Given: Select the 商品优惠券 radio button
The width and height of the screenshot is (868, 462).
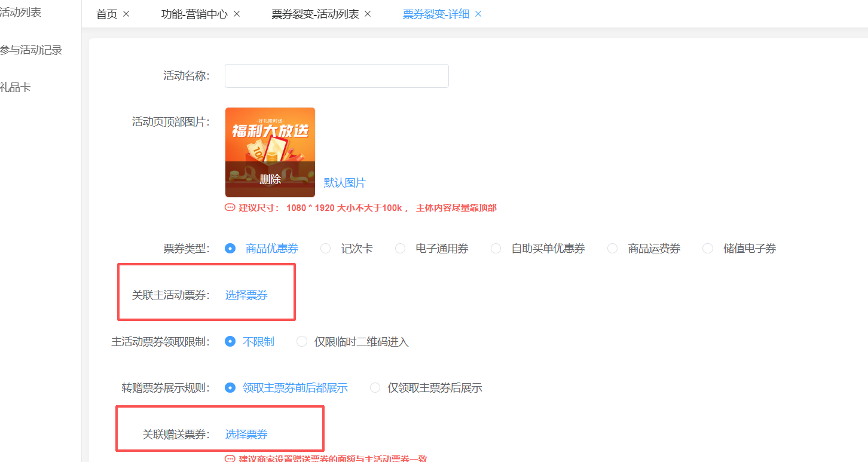Looking at the screenshot, I should [230, 249].
